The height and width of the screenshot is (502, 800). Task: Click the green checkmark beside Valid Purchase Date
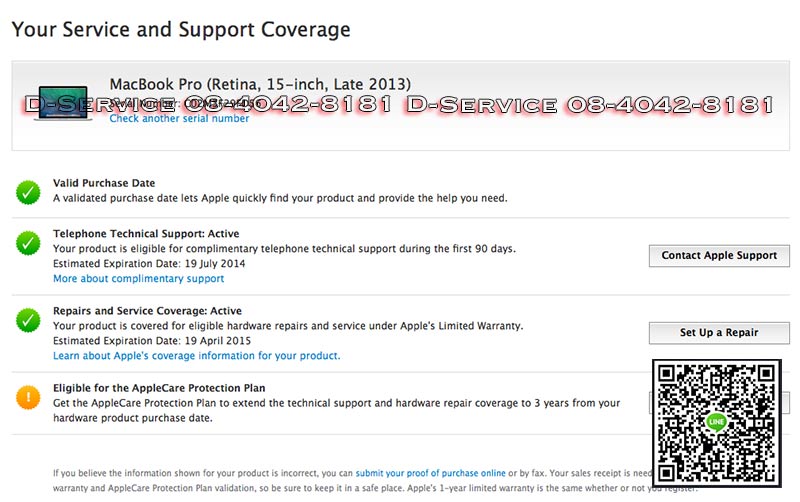pos(28,192)
